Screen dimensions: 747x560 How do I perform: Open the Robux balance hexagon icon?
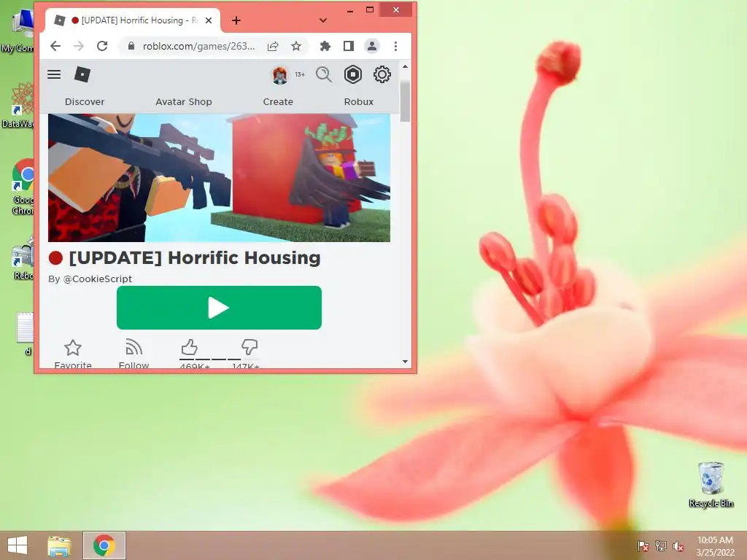click(353, 75)
